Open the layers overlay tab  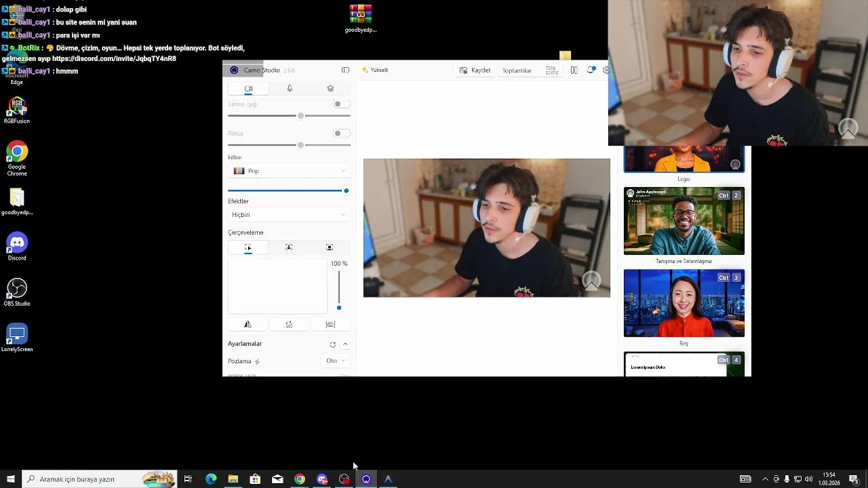[330, 89]
